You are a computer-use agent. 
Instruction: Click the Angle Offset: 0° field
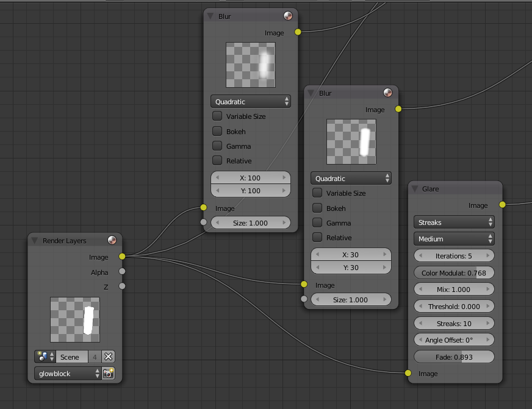point(454,340)
